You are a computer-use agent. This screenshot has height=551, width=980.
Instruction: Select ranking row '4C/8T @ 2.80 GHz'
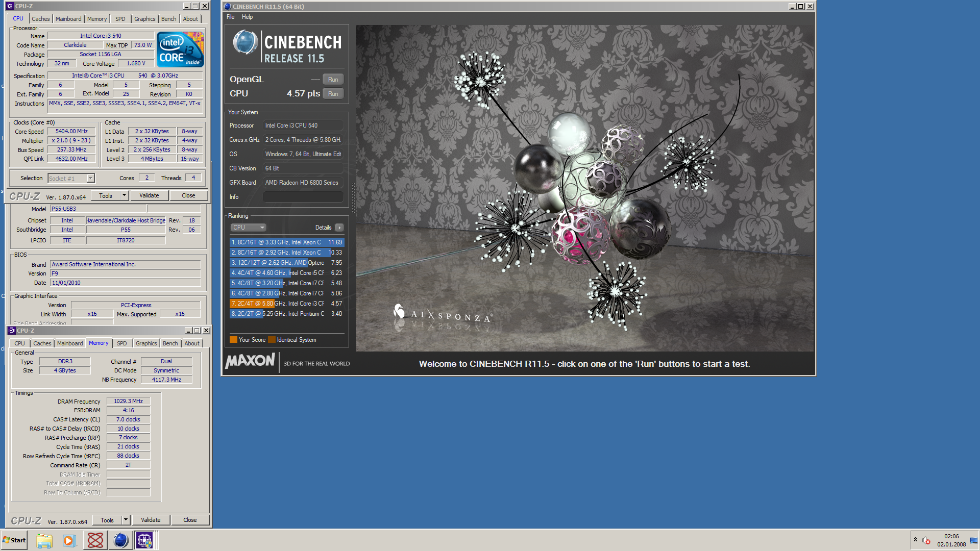click(x=287, y=293)
